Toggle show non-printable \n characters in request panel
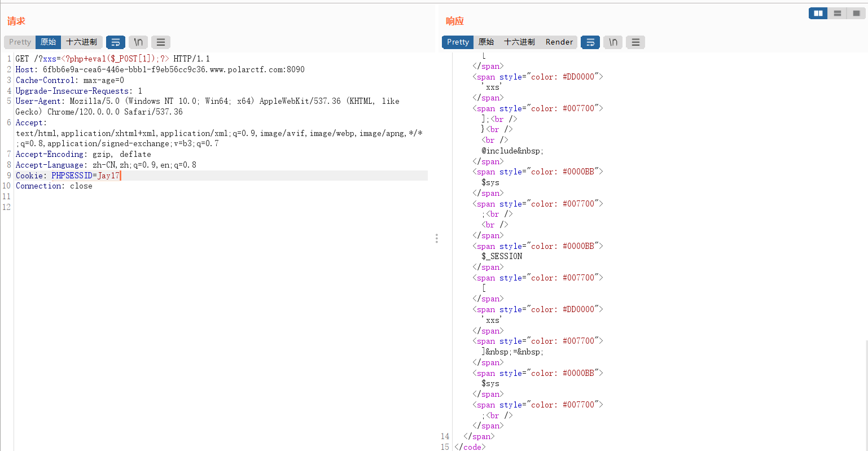Screen dimensions: 868x451 [138, 42]
